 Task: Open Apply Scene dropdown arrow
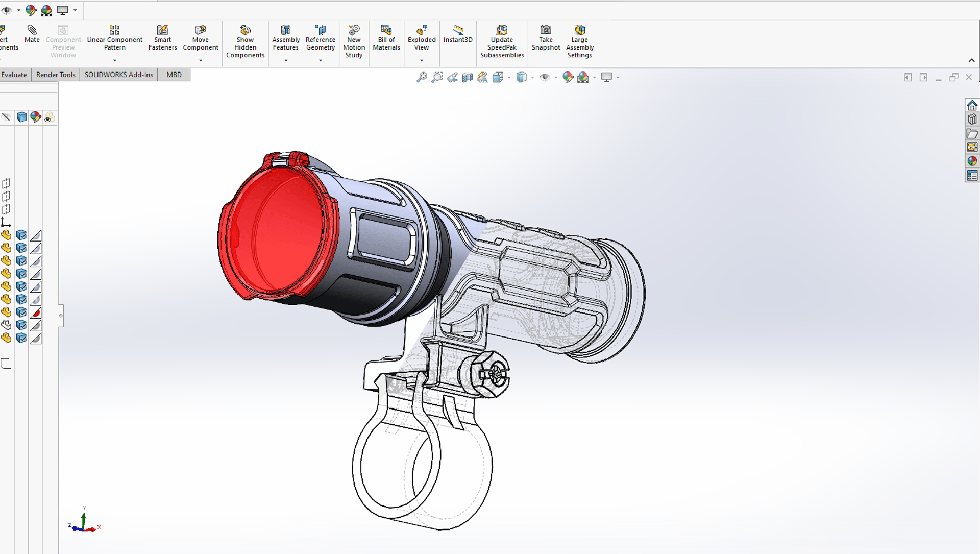pos(594,78)
